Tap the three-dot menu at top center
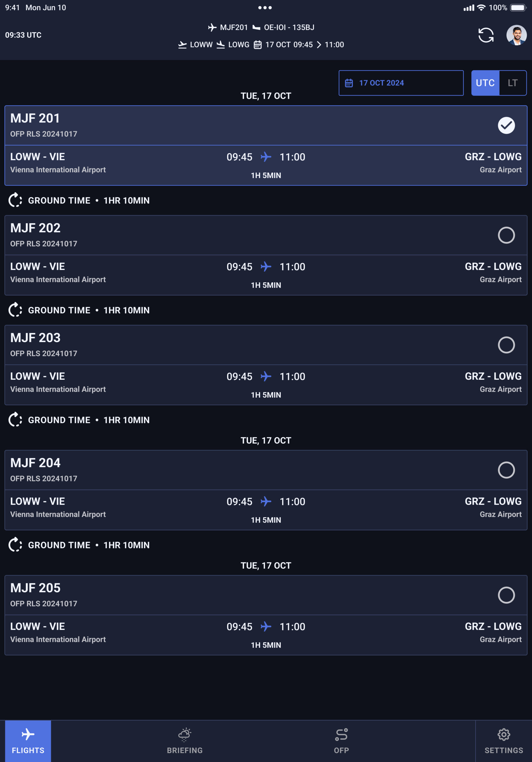 pos(265,8)
